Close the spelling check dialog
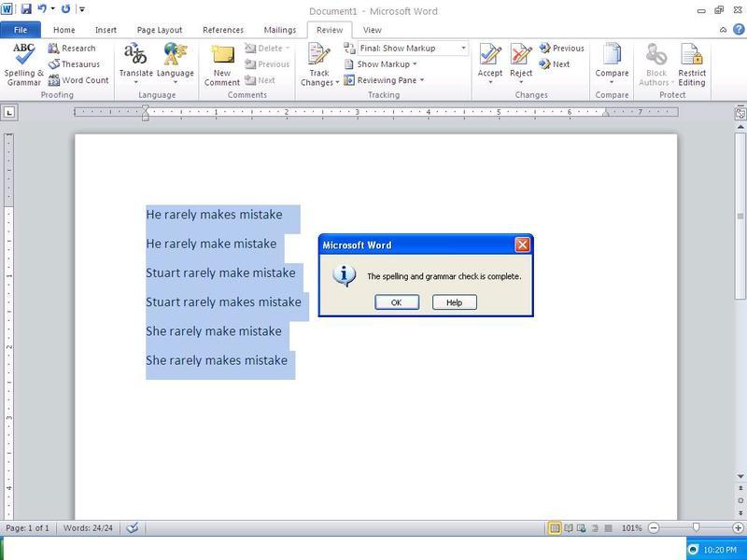Screen dimensions: 747x560 coord(522,245)
